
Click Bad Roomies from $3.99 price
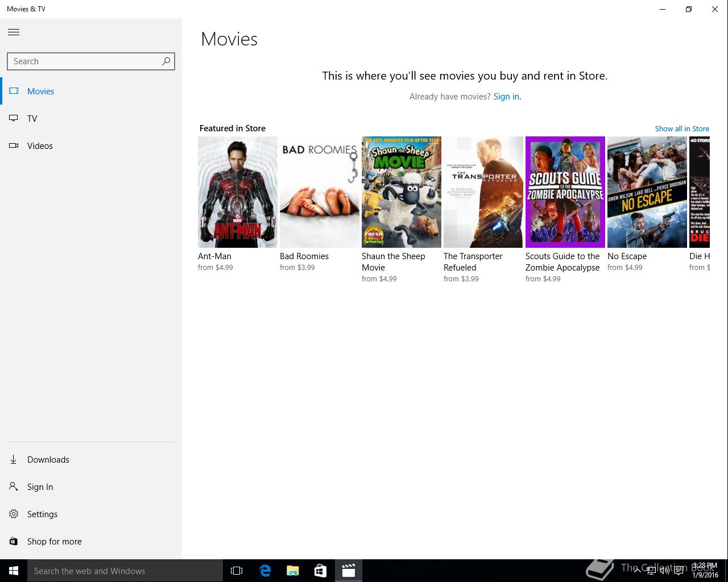coord(297,268)
